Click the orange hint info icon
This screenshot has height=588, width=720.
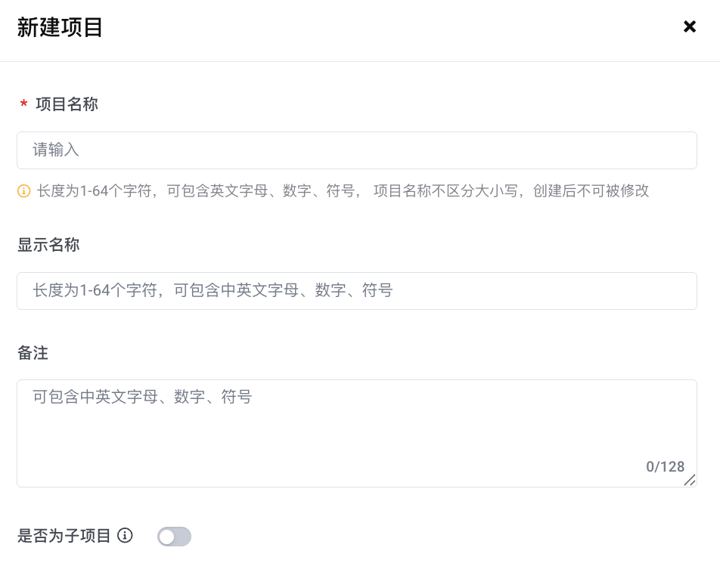click(23, 191)
